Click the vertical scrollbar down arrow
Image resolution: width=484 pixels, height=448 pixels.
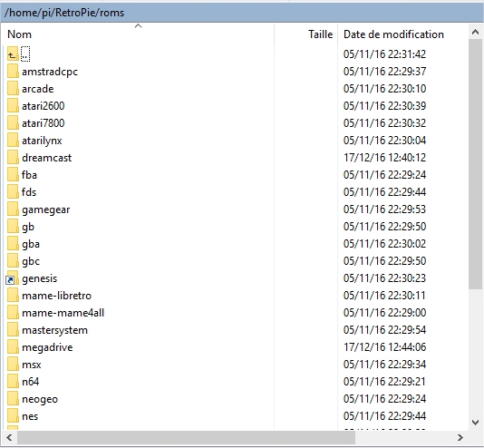pyautogui.click(x=475, y=422)
